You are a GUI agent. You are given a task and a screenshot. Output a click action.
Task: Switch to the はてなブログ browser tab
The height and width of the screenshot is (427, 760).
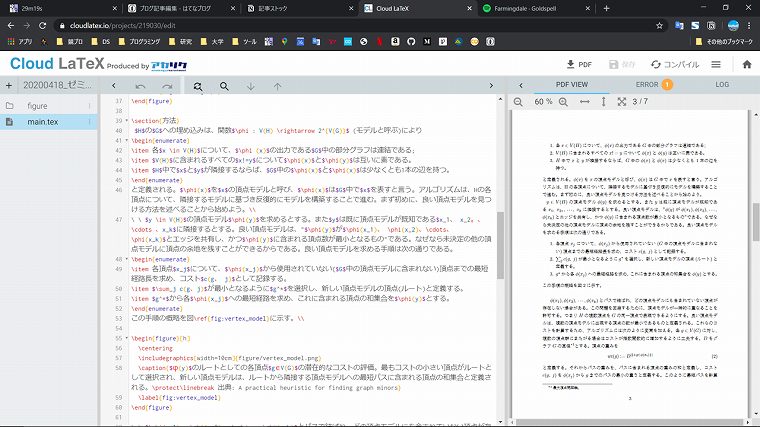[x=182, y=8]
